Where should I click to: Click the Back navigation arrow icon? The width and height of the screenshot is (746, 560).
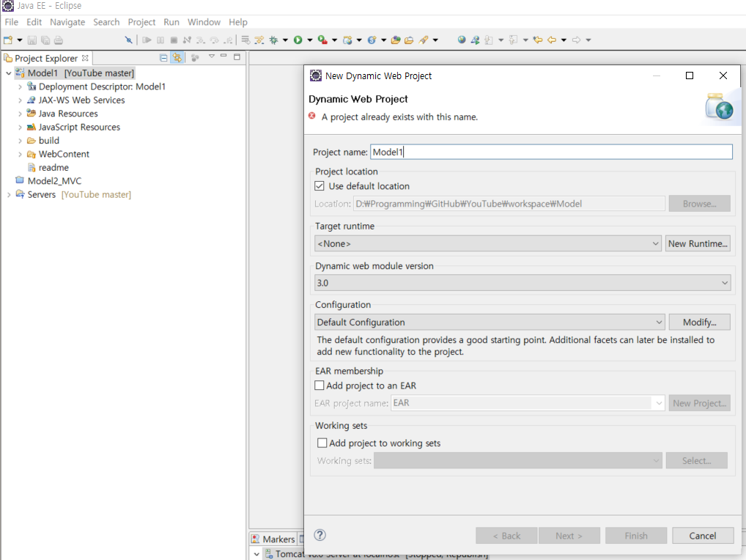552,40
